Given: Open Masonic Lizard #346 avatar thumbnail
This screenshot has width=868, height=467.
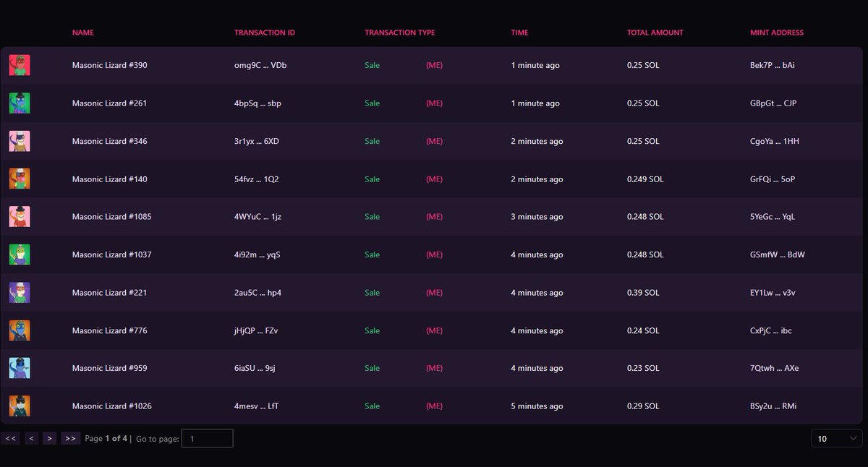Looking at the screenshot, I should [20, 141].
